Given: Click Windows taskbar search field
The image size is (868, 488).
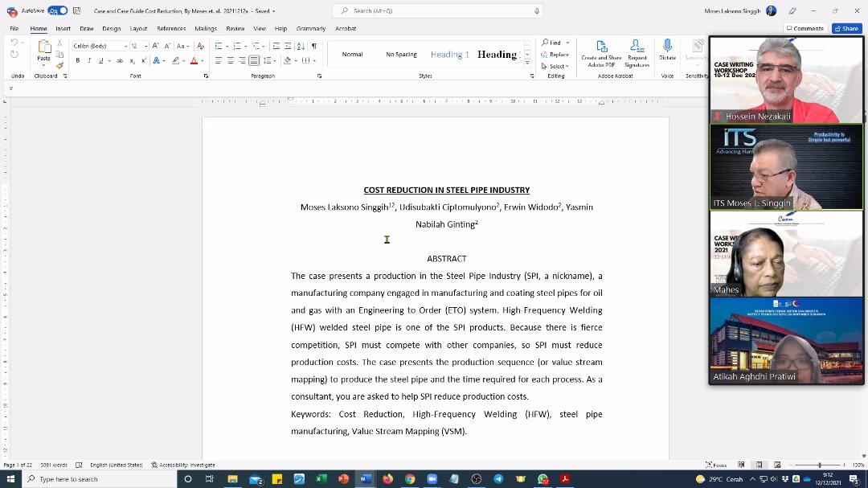Looking at the screenshot, I should 100,479.
